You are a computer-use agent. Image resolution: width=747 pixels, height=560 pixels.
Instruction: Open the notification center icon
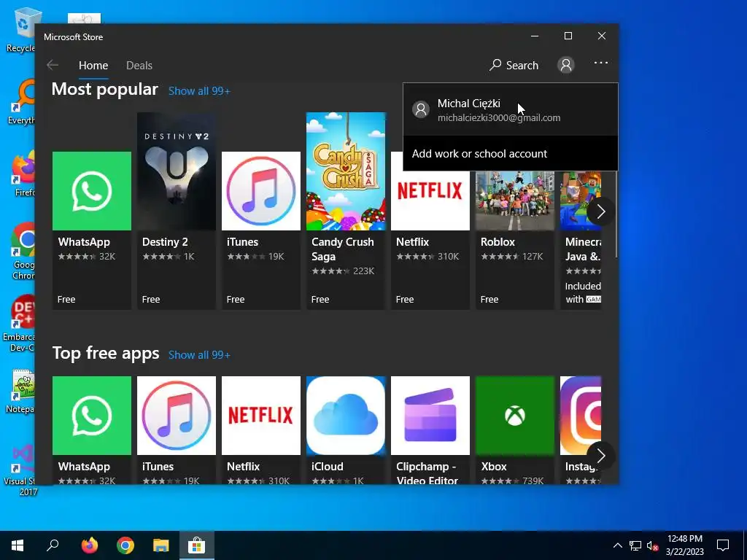point(723,545)
